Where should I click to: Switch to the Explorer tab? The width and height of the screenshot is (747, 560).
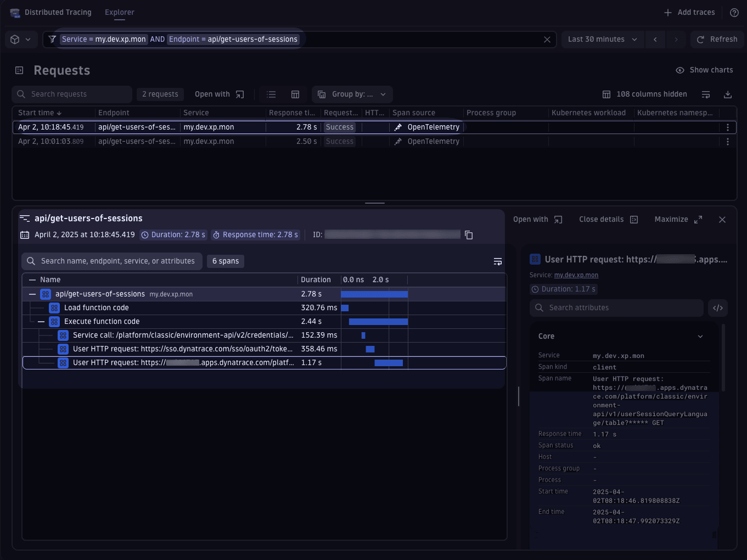coord(120,12)
